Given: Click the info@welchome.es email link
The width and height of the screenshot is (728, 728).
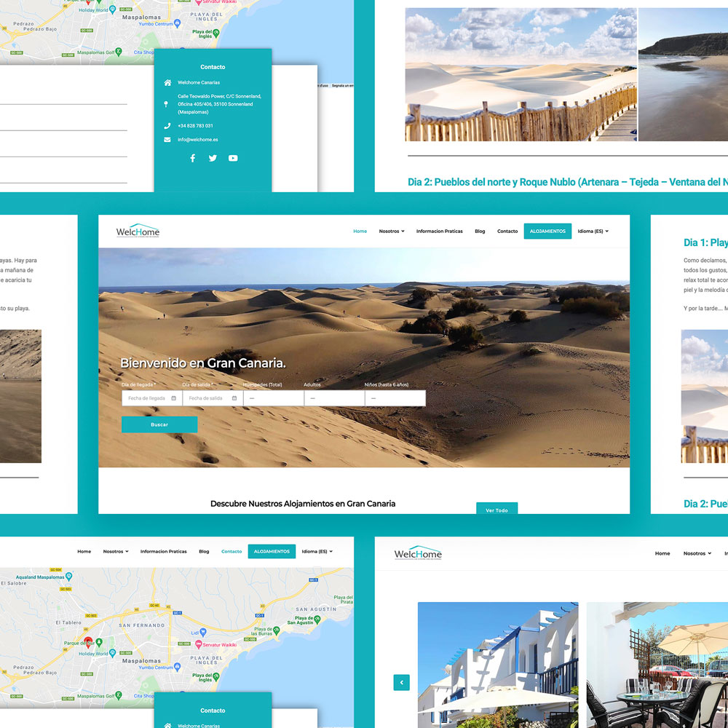Looking at the screenshot, I should (198, 140).
